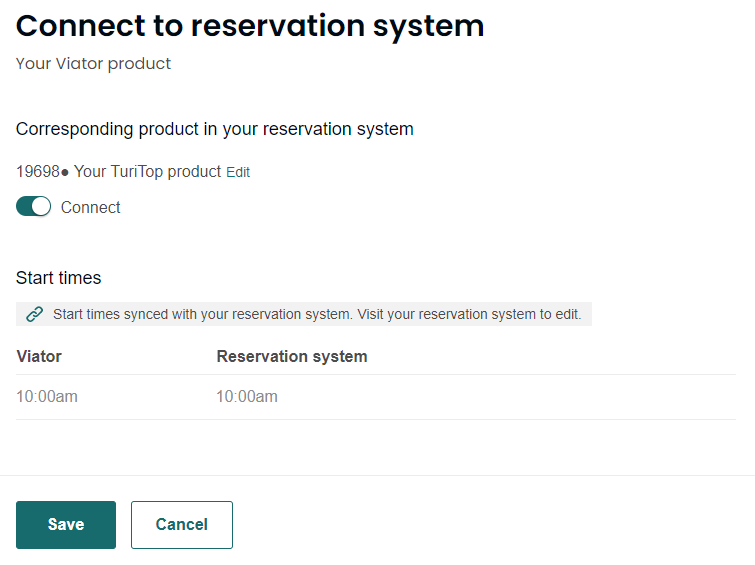Click the bullet dot after product ID
The width and height of the screenshot is (755, 565).
coord(65,172)
